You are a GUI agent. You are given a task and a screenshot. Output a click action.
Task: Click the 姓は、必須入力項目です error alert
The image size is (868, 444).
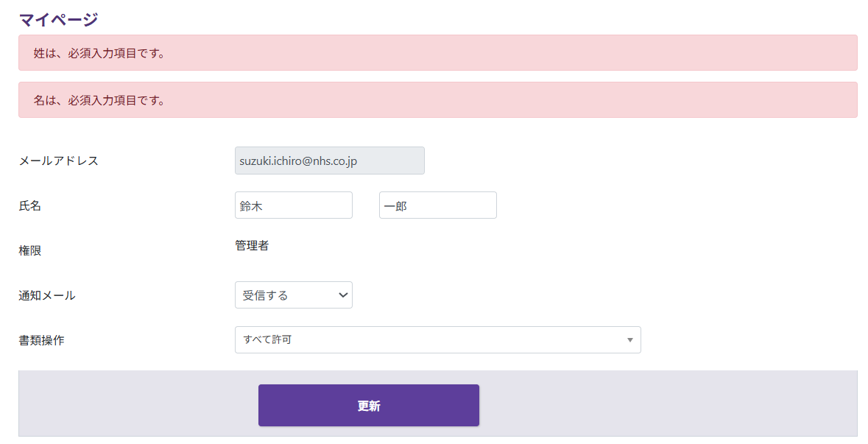(437, 53)
